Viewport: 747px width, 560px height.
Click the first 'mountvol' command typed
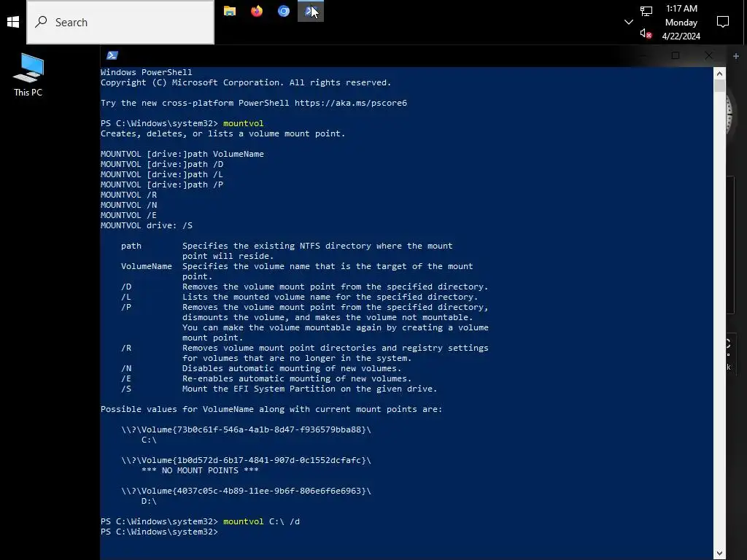244,123
